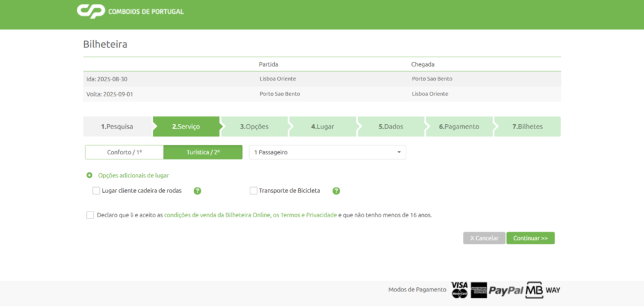
Task: Select Conforto / 1ª class
Action: [125, 152]
